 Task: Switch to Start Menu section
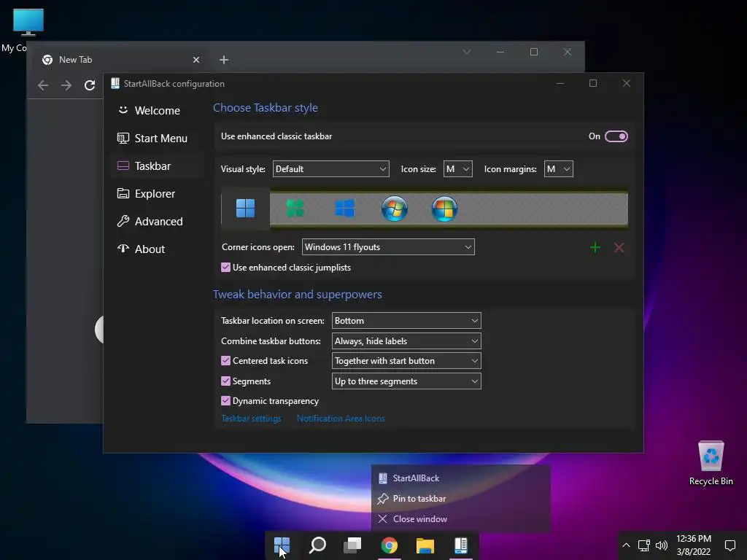tap(157, 138)
